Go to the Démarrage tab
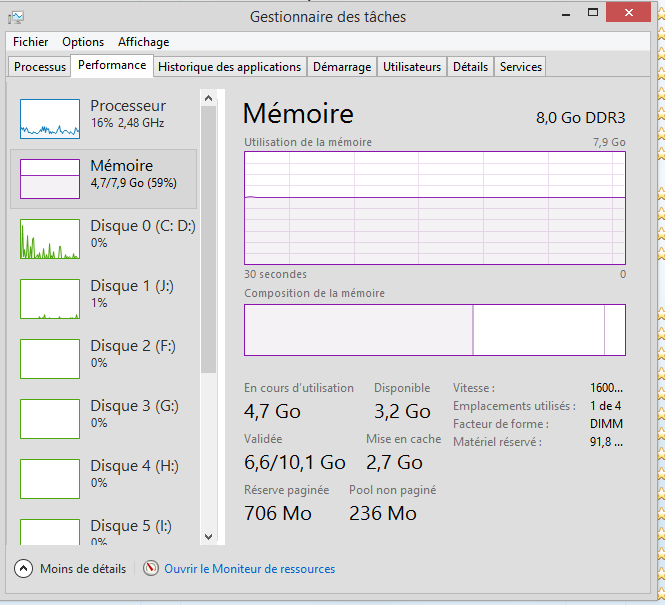The width and height of the screenshot is (665, 605). (341, 67)
